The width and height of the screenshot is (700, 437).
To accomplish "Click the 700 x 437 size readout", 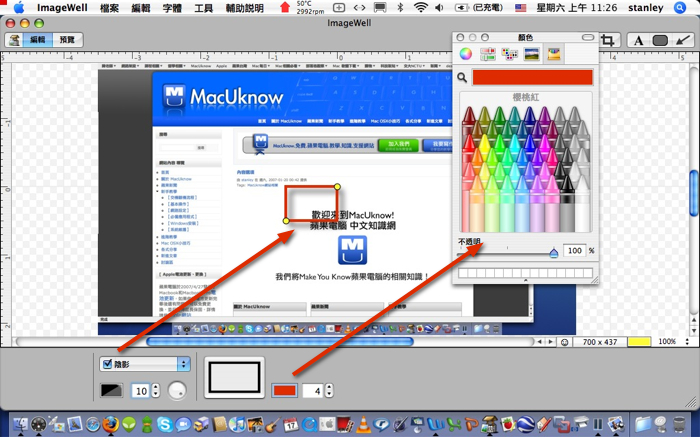I will coord(600,342).
